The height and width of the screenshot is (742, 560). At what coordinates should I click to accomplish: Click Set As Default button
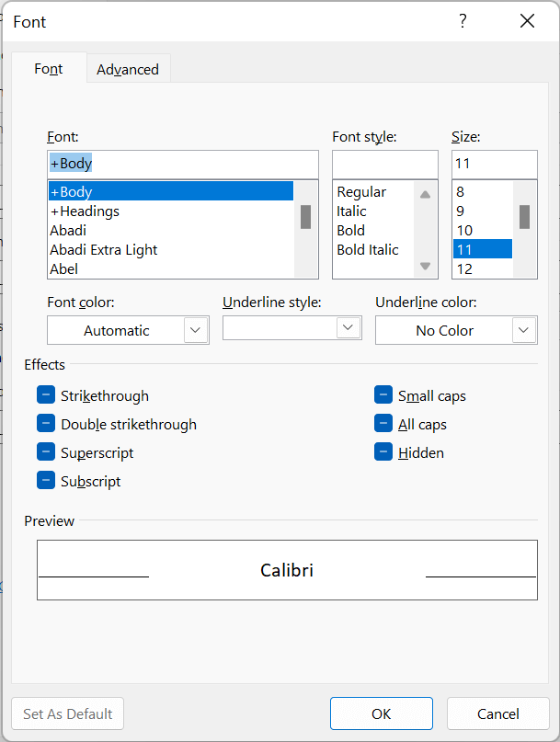pyautogui.click(x=68, y=713)
